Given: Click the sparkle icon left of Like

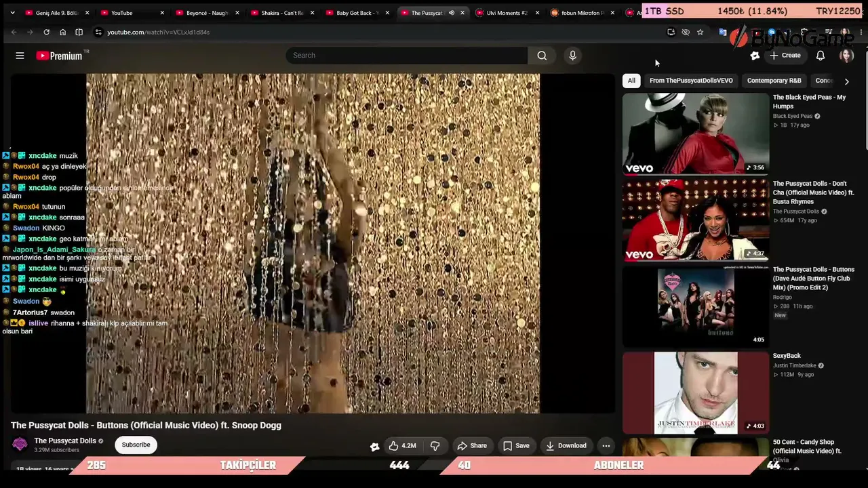Looking at the screenshot, I should coord(374,446).
